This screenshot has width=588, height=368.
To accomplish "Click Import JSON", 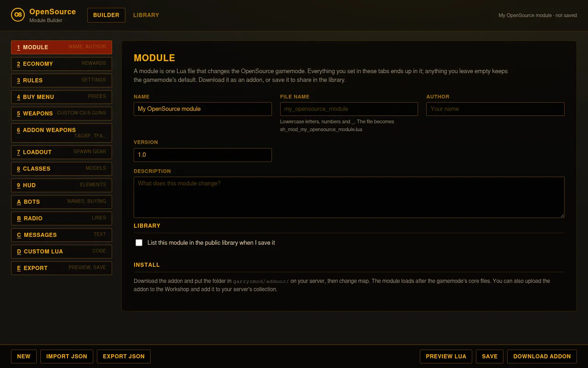I will pyautogui.click(x=67, y=356).
